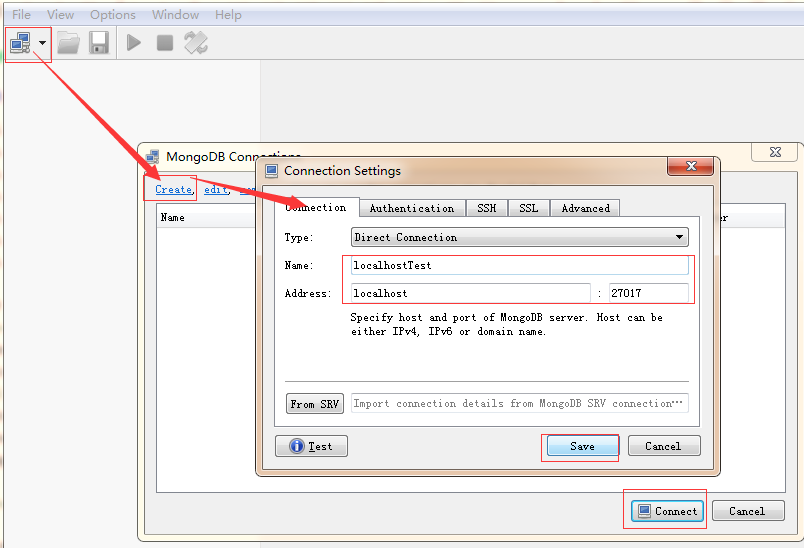Open the Options menu

click(113, 15)
